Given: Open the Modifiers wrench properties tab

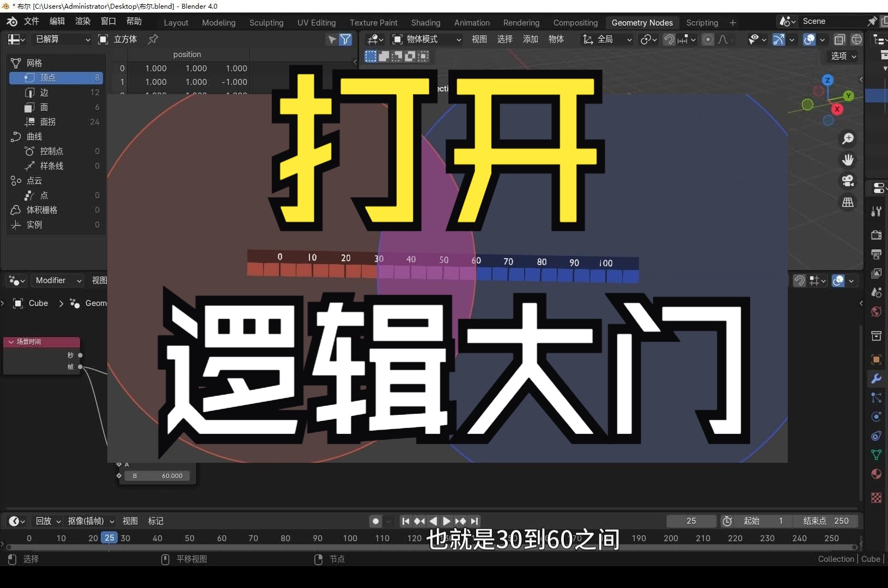Looking at the screenshot, I should pyautogui.click(x=876, y=378).
